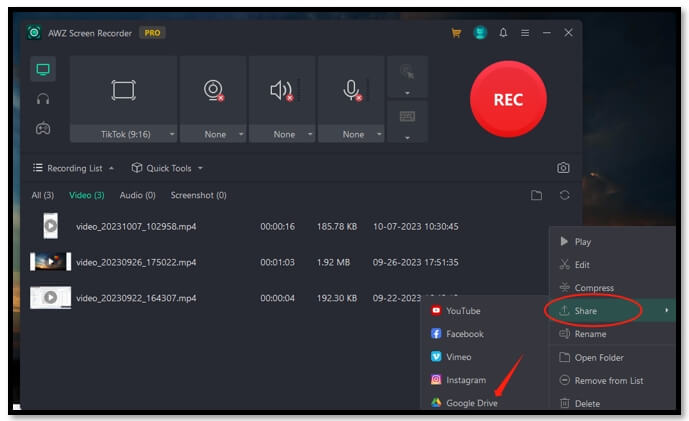Select file name video_20230922_164307.mp4
The image size is (689, 421).
pyautogui.click(x=136, y=298)
